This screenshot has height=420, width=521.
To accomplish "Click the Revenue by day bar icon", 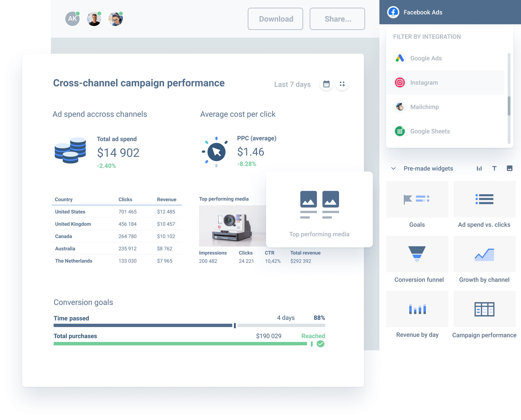I will point(417,309).
